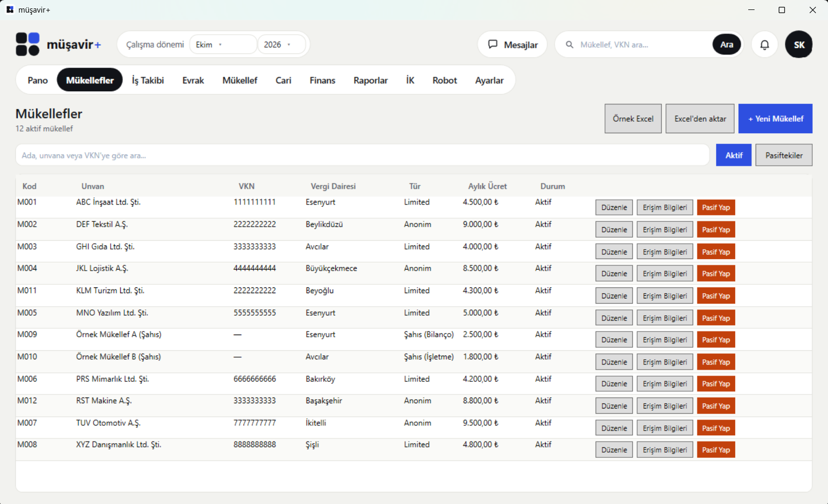Click Pasif Yap for GHI Gıda Ltd. Şti.
The height and width of the screenshot is (504, 828).
pyautogui.click(x=716, y=252)
